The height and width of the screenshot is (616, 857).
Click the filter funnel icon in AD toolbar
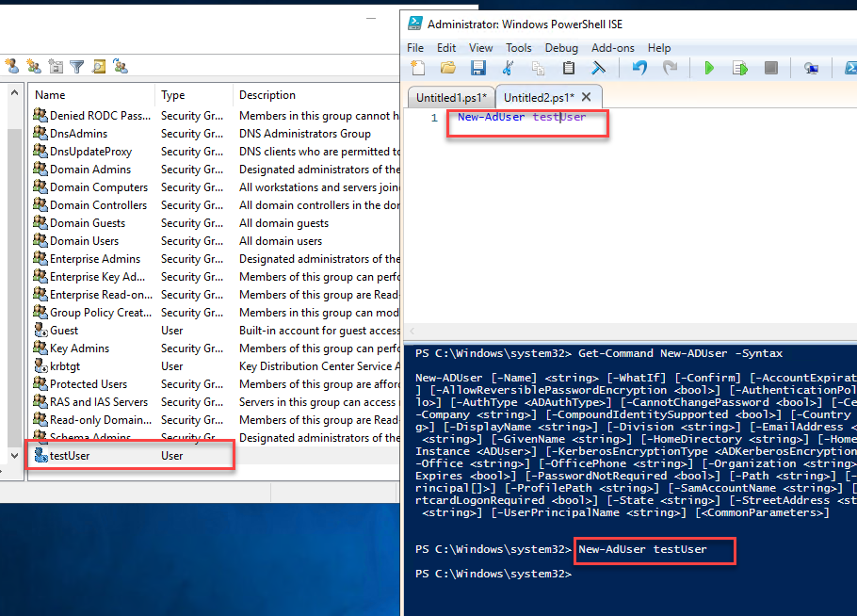click(76, 66)
